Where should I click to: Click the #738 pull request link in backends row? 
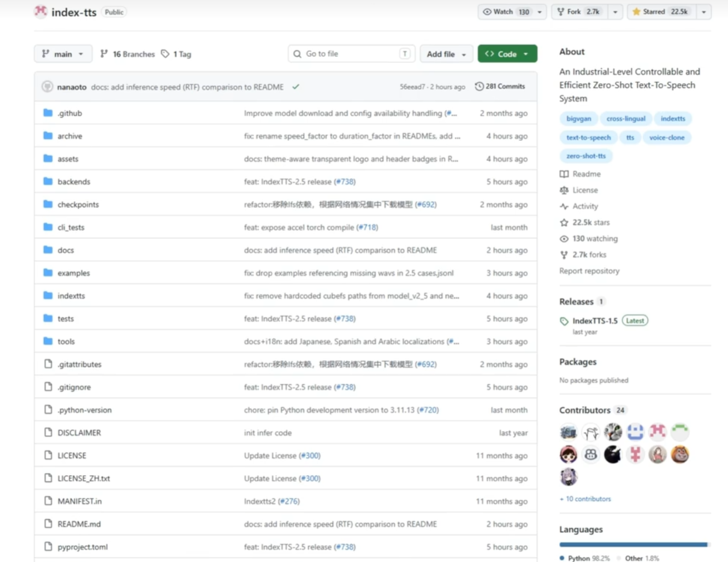point(345,181)
